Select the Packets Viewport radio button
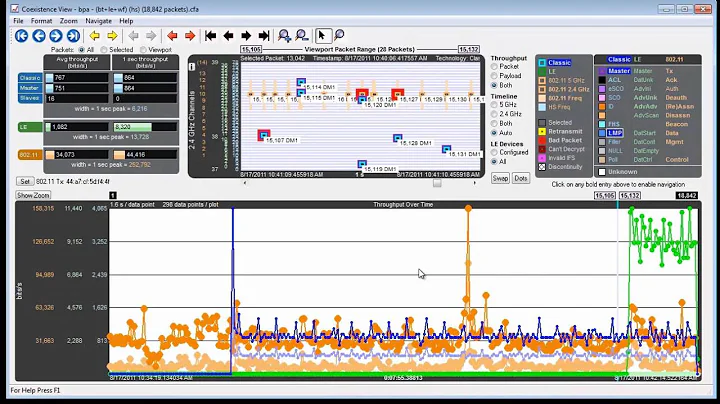Viewport: 720px width, 404px height. (143, 50)
